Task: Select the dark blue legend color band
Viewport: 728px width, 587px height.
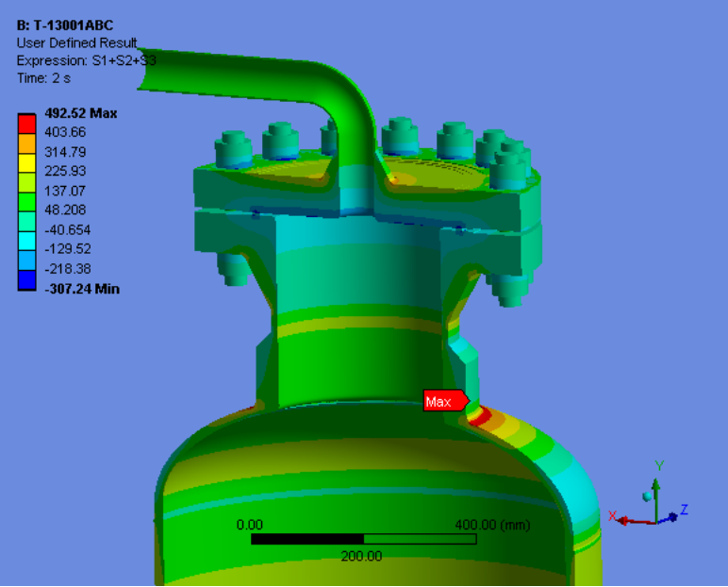Action: (26, 280)
